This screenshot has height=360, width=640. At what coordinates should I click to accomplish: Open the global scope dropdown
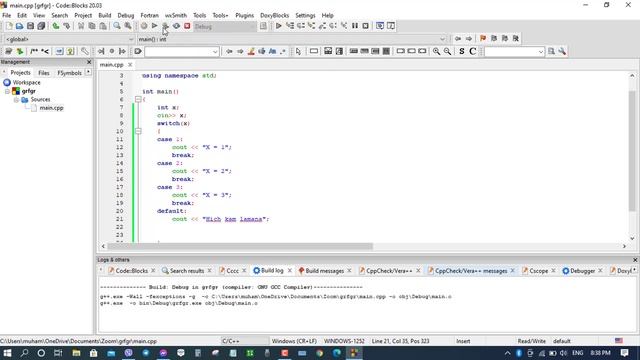(x=69, y=39)
